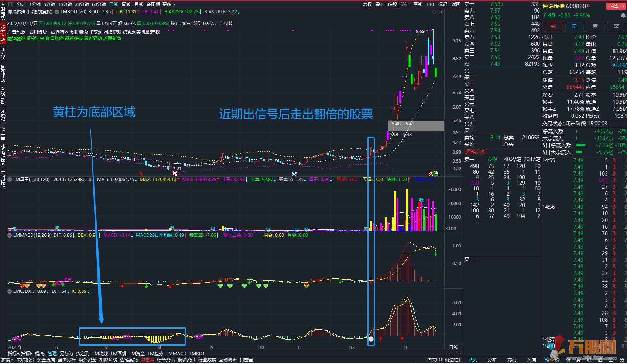Switch to the 分时 period tab
The image size is (627, 364).
click(x=21, y=4)
